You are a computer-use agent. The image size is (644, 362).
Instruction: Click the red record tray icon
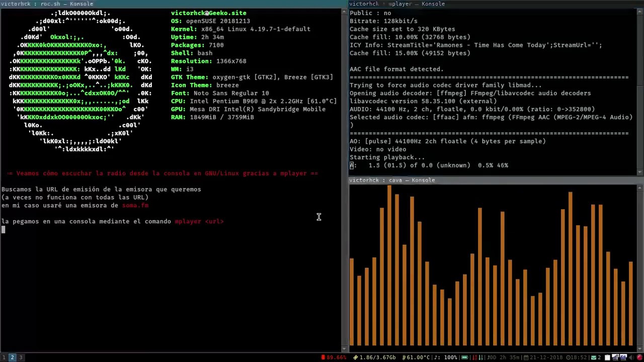(x=639, y=357)
